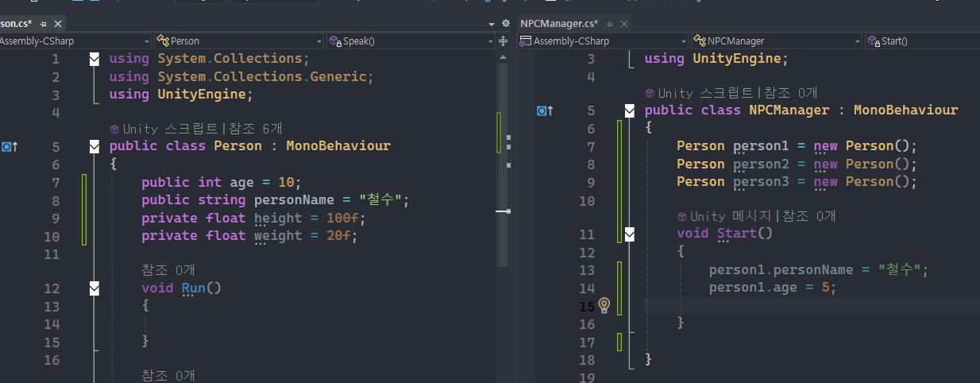Open '참조 0개' link above Start()
The width and height of the screenshot is (980, 383).
pos(809,216)
